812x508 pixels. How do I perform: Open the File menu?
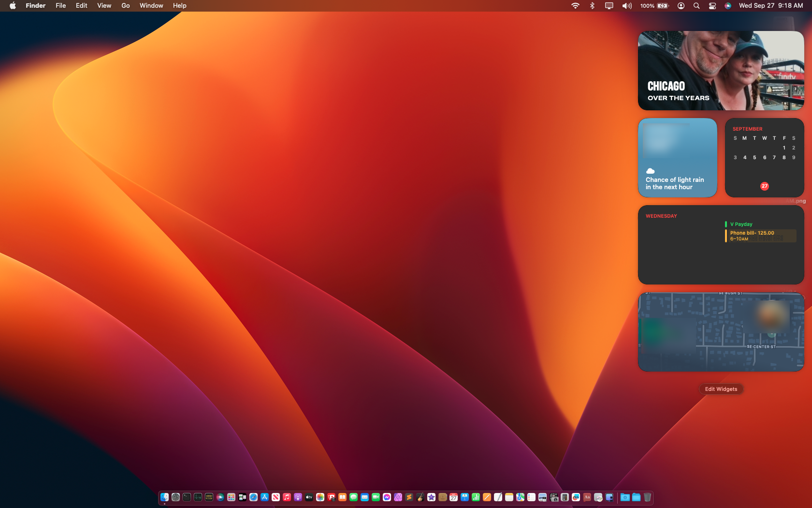pos(60,5)
